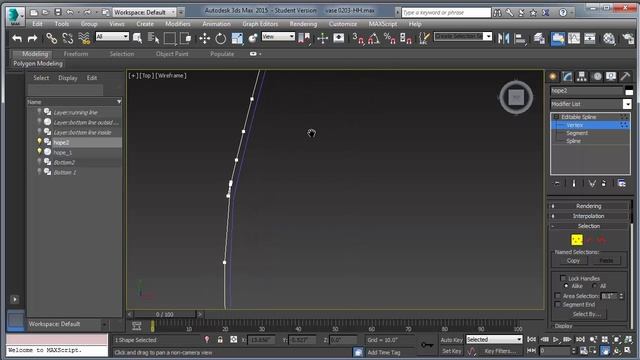Open the Hierarchy command panel tab
This screenshot has width=640, height=360.
[582, 76]
